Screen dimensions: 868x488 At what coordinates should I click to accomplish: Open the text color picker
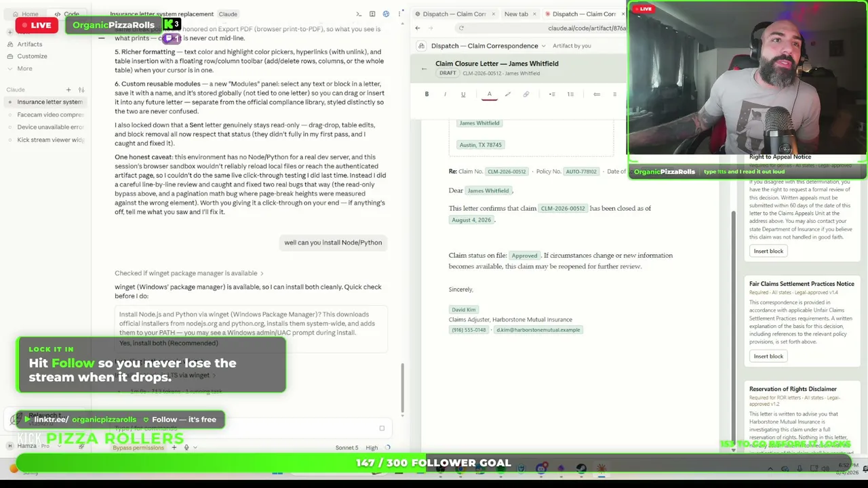pyautogui.click(x=489, y=95)
